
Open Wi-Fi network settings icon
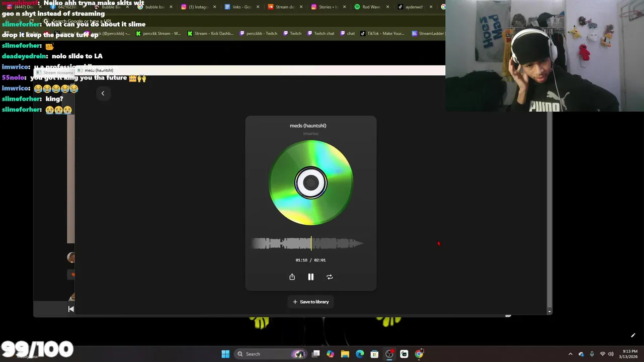click(603, 354)
